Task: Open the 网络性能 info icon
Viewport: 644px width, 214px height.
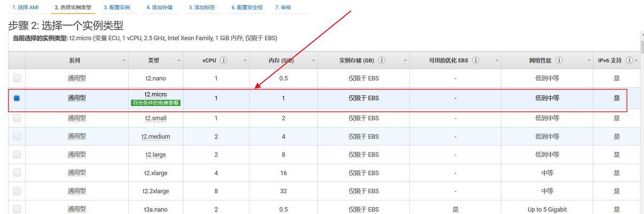Action: pyautogui.click(x=559, y=60)
